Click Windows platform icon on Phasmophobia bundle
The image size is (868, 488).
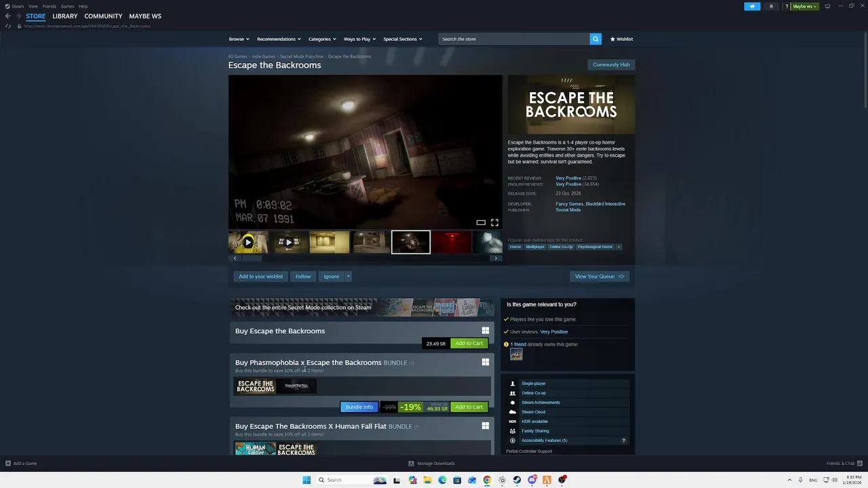tap(486, 362)
